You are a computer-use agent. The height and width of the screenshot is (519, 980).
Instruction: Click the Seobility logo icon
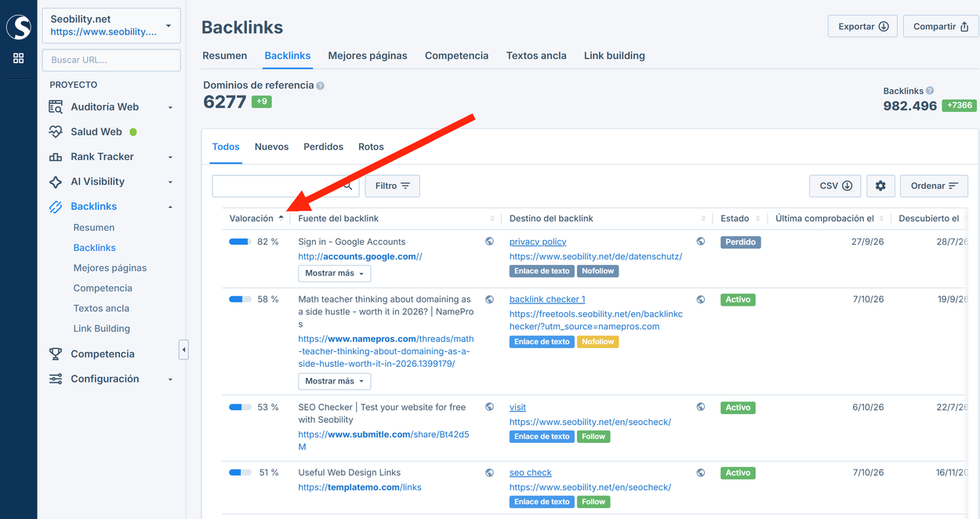pyautogui.click(x=19, y=27)
